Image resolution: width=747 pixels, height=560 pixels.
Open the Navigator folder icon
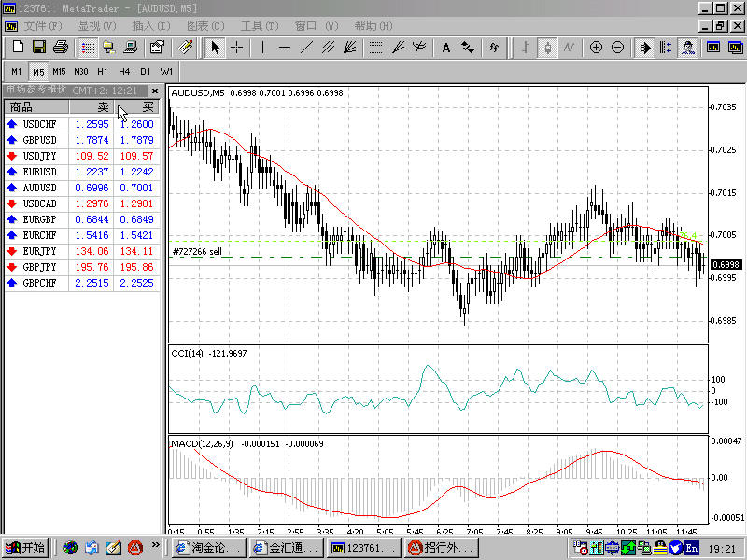108,48
